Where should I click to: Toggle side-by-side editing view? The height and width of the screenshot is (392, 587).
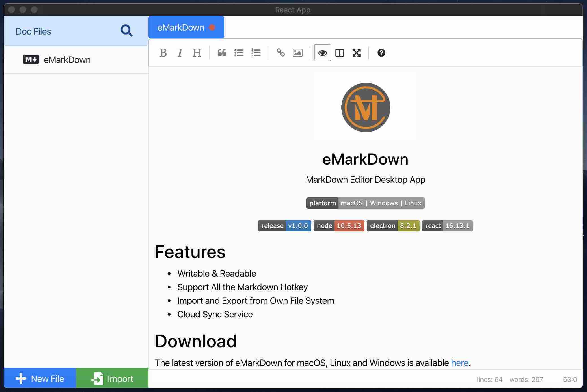coord(340,53)
